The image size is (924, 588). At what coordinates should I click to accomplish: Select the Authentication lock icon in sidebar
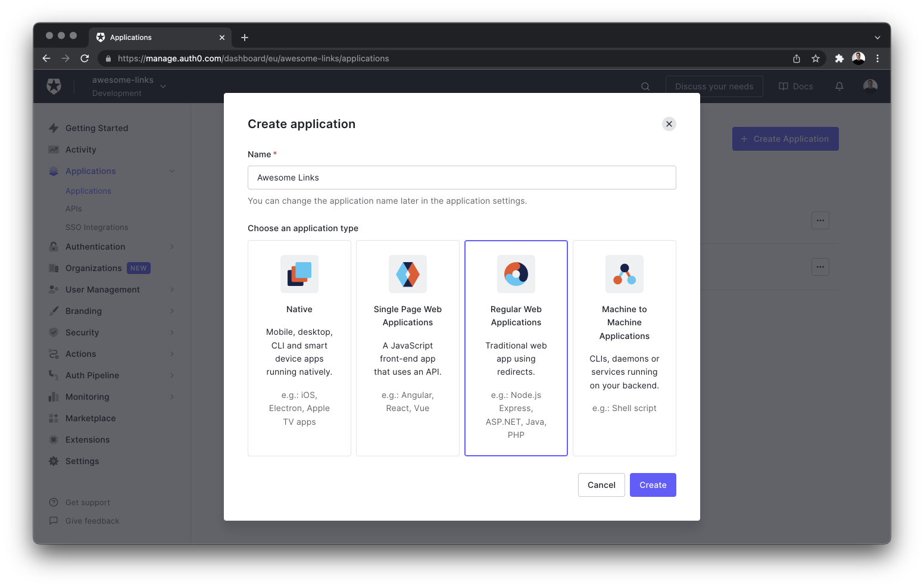click(54, 246)
